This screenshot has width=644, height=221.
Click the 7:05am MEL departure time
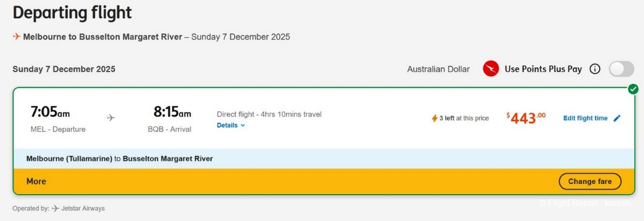[x=50, y=113]
